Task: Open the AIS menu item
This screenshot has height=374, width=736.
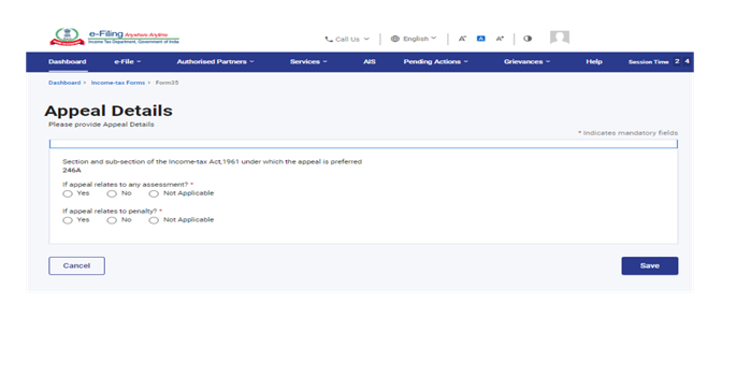Action: click(369, 62)
